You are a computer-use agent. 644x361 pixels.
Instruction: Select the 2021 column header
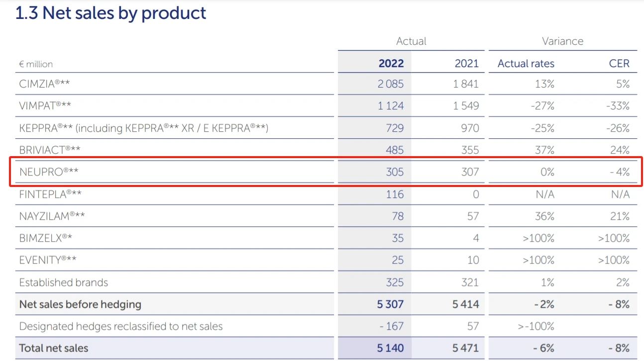pos(466,63)
